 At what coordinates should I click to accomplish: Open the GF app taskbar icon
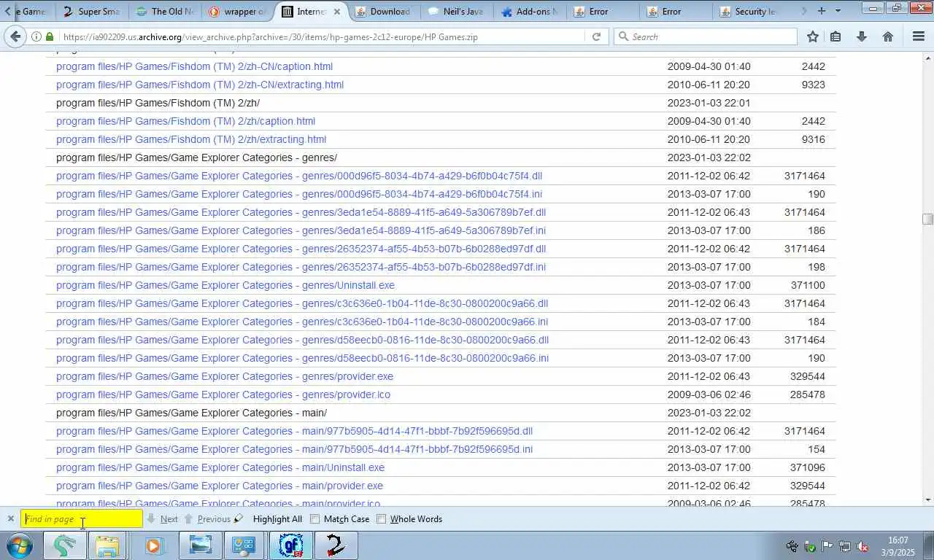(x=291, y=545)
